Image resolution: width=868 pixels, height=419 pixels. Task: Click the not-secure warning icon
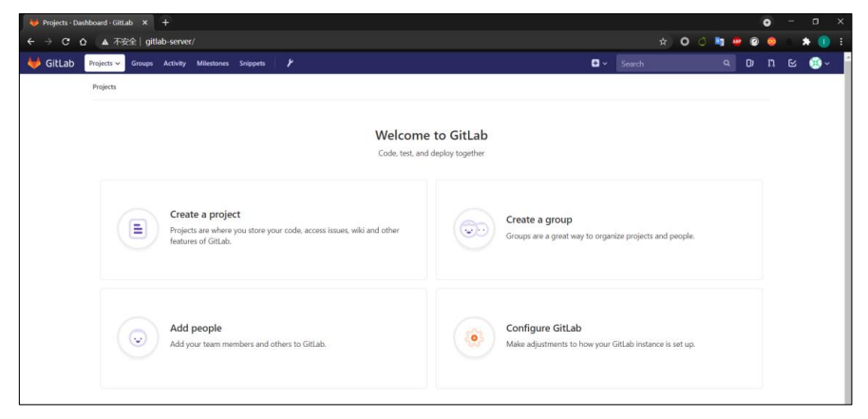105,42
